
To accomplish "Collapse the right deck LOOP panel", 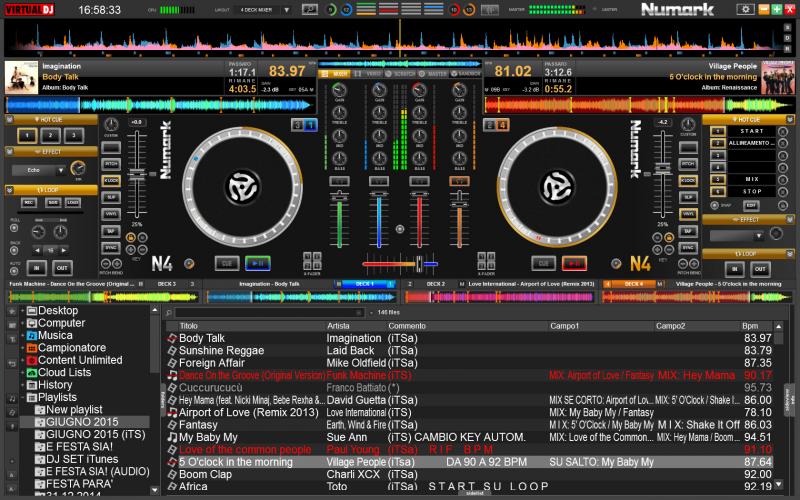I will point(790,254).
